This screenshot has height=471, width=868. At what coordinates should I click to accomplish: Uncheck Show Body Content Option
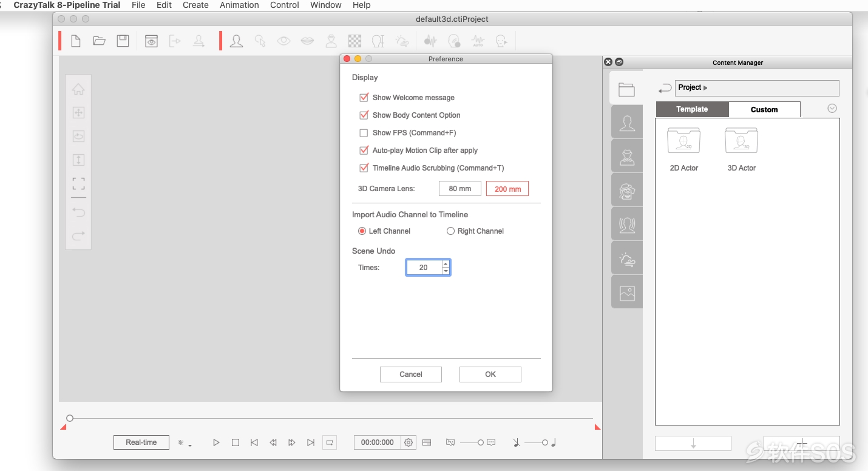[x=364, y=115]
